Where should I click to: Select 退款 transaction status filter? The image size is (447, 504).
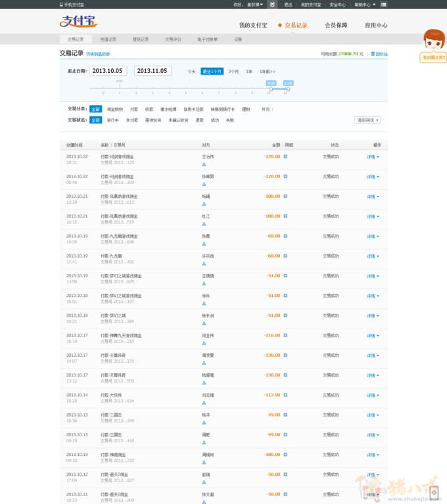pos(200,120)
